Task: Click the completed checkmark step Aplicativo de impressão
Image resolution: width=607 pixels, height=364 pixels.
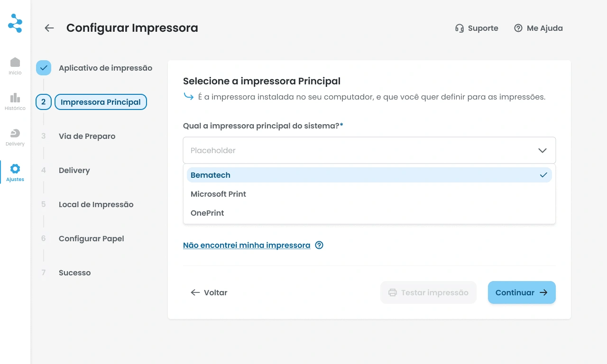Action: (x=44, y=68)
